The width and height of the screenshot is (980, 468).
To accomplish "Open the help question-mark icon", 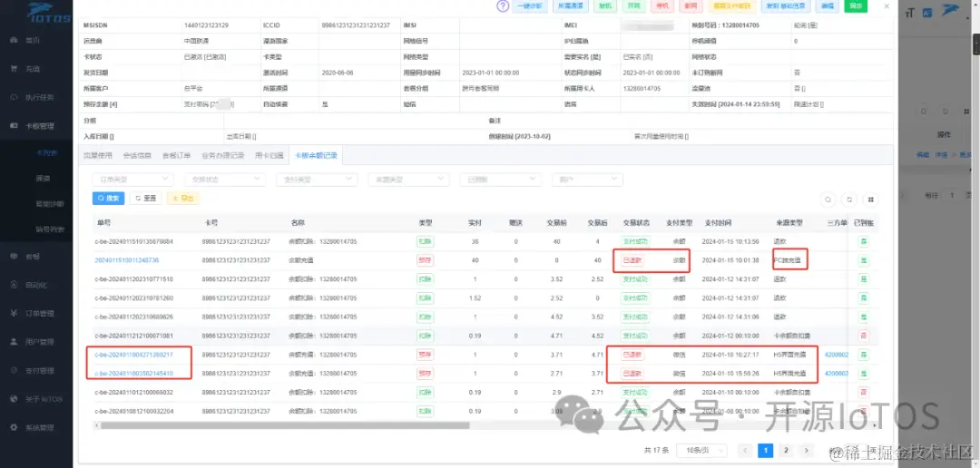I will 503,5.
